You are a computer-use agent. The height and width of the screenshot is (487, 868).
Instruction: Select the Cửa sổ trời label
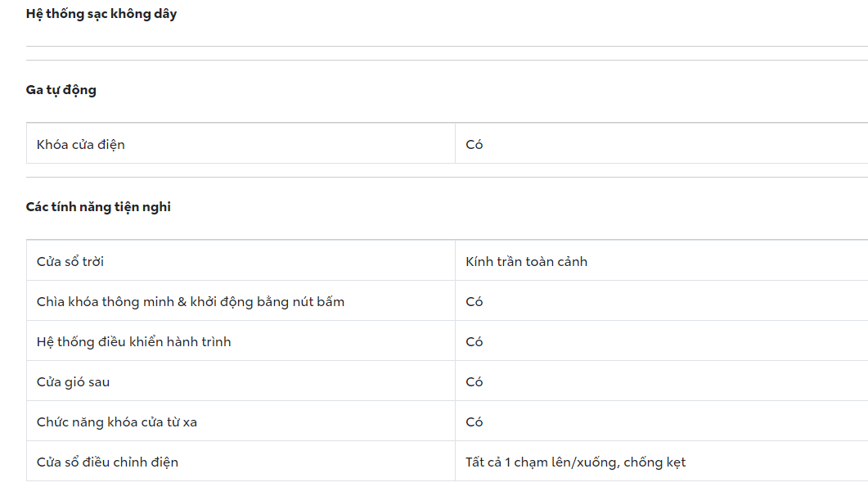[70, 262]
